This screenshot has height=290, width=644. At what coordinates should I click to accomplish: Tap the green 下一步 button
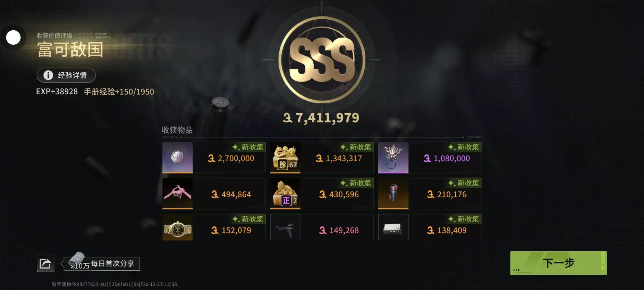coord(558,263)
